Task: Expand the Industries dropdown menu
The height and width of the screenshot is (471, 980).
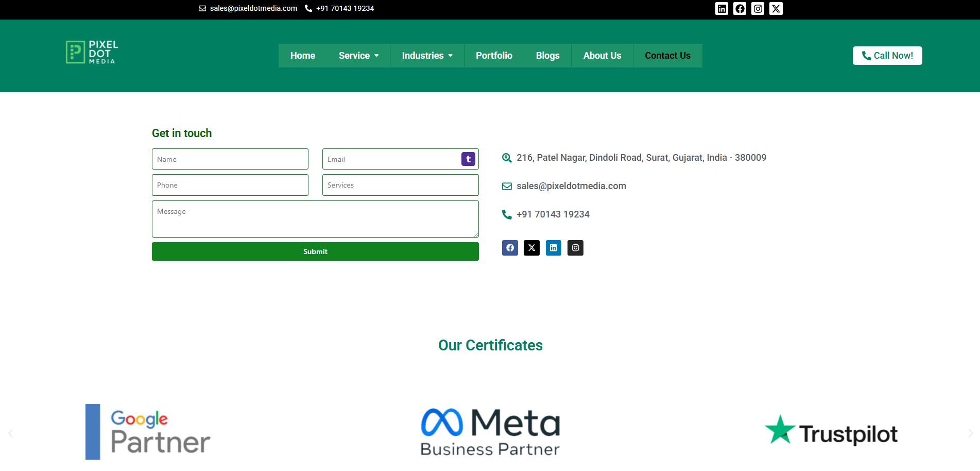Action: (x=427, y=55)
